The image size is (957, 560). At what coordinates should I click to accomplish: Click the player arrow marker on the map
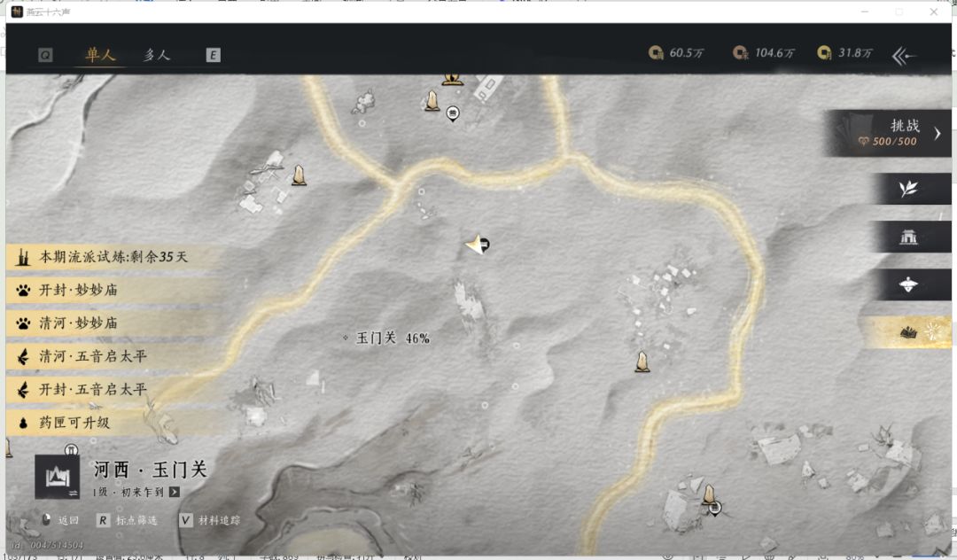[x=474, y=245]
